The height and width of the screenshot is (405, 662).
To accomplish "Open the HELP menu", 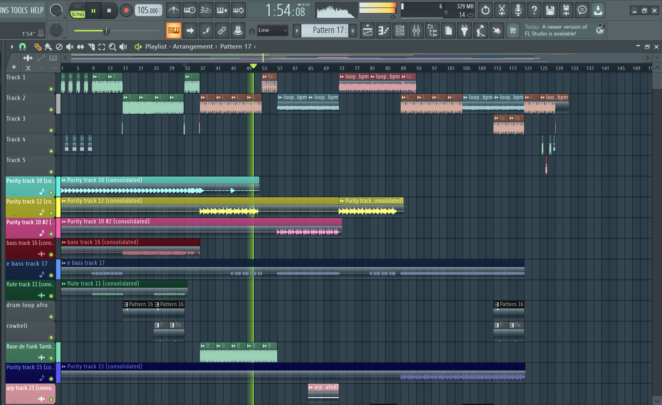I will 37,9.
